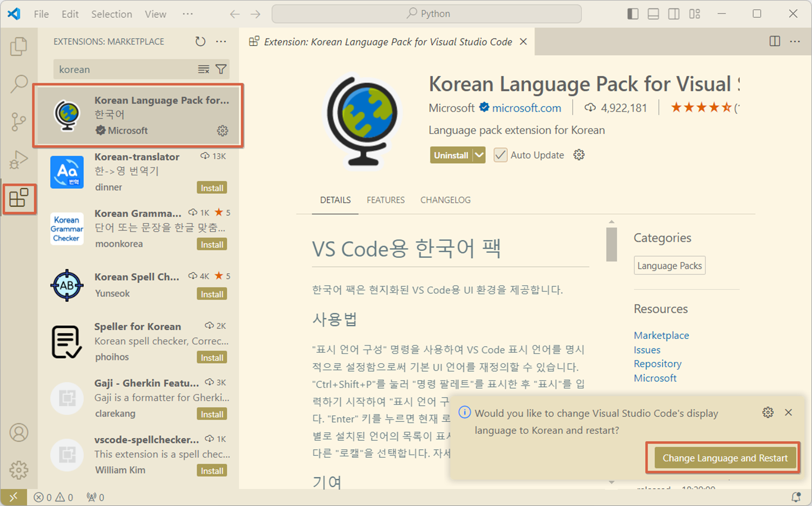812x506 pixels.
Task: Click the Korean Language Pack globe icon
Action: pos(362,121)
